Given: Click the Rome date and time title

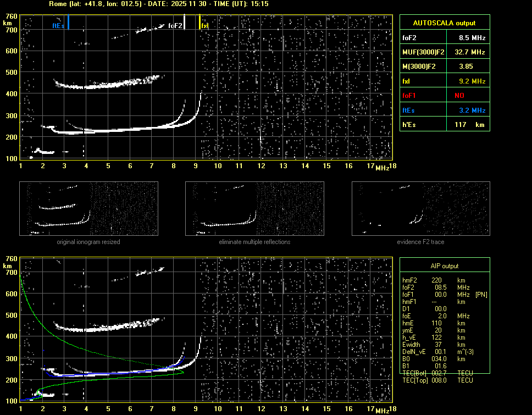Looking at the screenshot, I should (158, 4).
